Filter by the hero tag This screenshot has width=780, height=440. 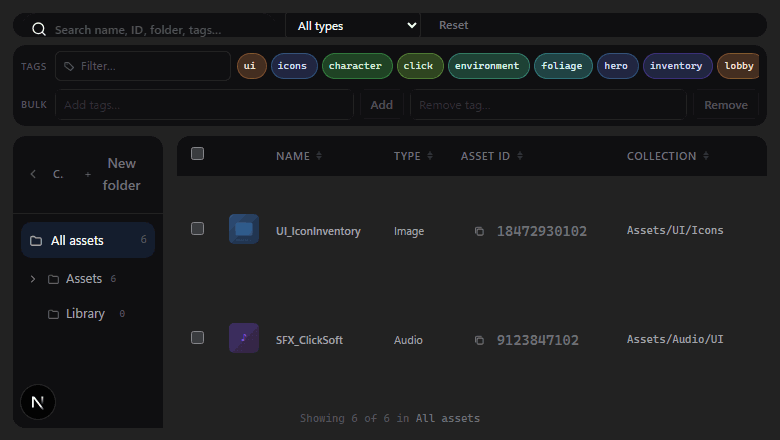pos(617,66)
